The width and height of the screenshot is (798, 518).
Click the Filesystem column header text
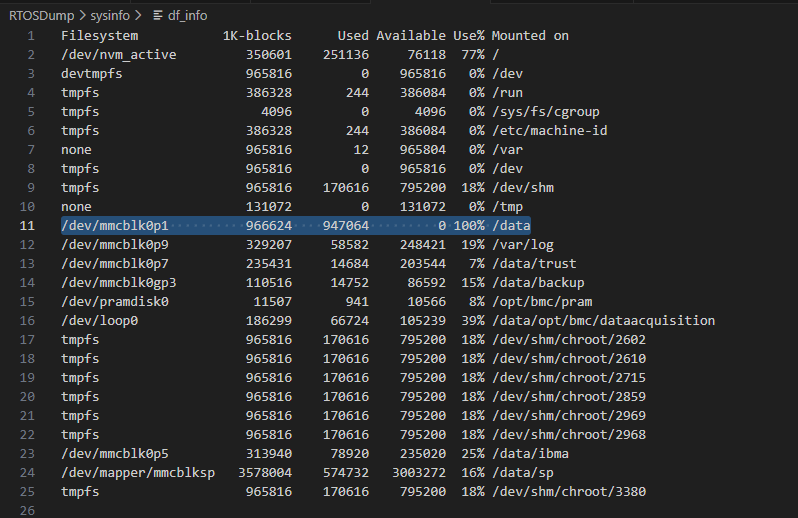[x=102, y=36]
